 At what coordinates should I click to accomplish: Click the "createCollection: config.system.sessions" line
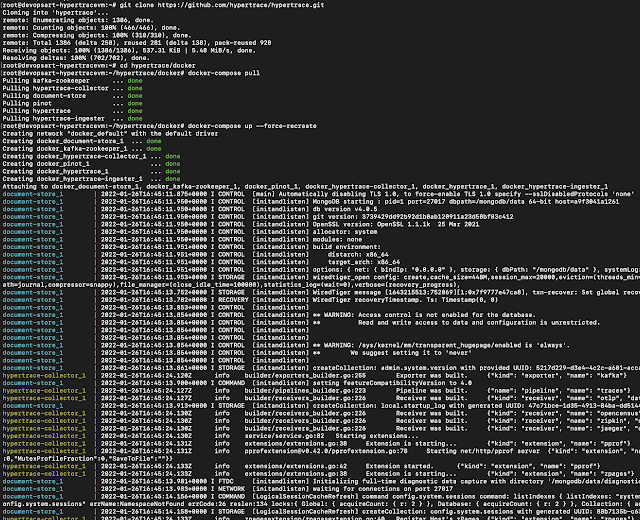coord(320,511)
